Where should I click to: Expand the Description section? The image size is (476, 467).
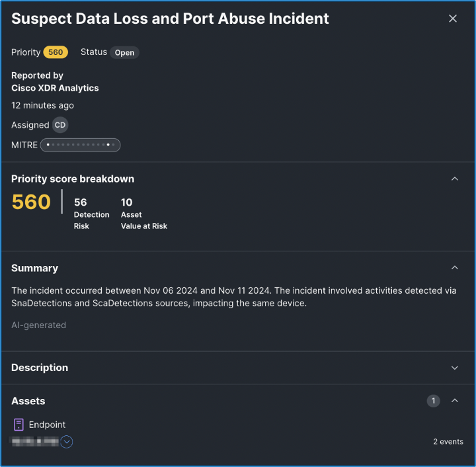click(x=454, y=368)
